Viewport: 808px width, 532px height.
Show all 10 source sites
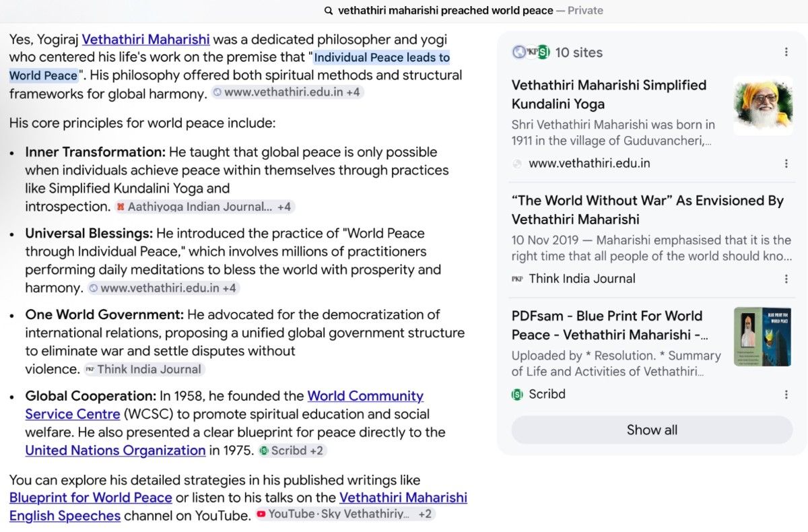pyautogui.click(x=652, y=430)
